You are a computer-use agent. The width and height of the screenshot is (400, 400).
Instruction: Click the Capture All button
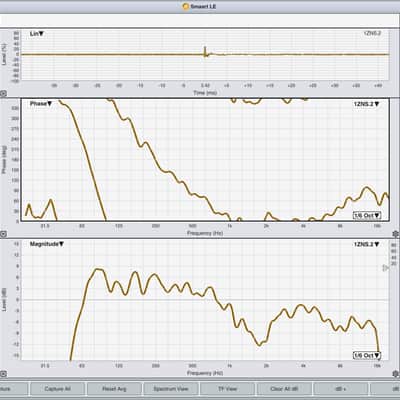tap(57, 389)
